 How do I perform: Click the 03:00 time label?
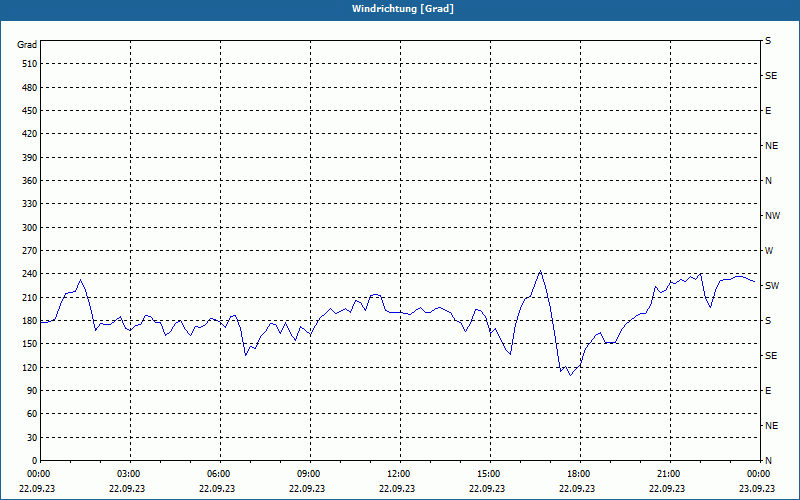pyautogui.click(x=128, y=473)
